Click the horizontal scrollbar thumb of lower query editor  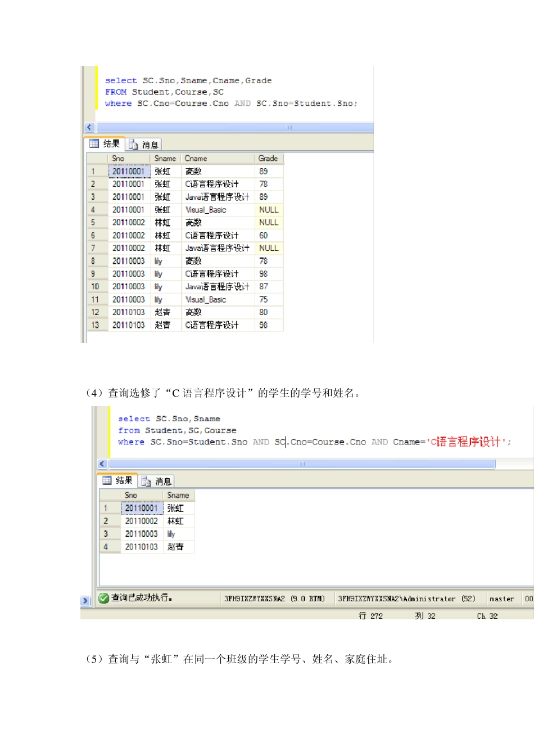pyautogui.click(x=301, y=464)
